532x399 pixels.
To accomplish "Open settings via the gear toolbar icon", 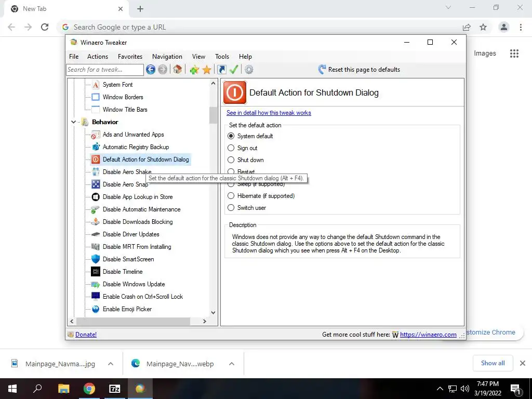I will [249, 70].
